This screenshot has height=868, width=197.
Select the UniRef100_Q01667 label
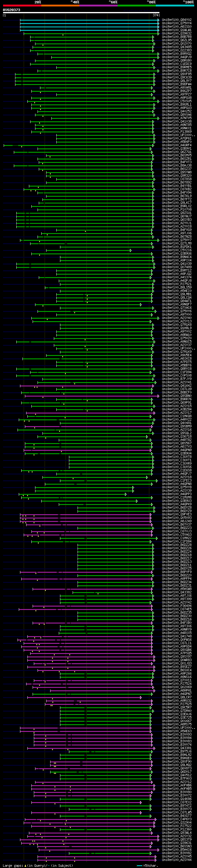[x=177, y=721]
